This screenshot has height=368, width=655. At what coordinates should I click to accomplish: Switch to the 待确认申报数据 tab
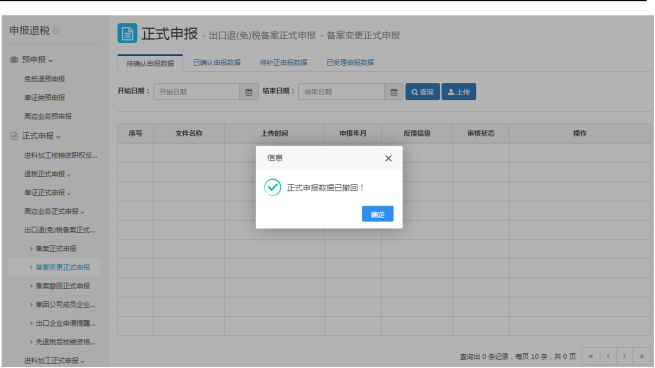coord(150,63)
